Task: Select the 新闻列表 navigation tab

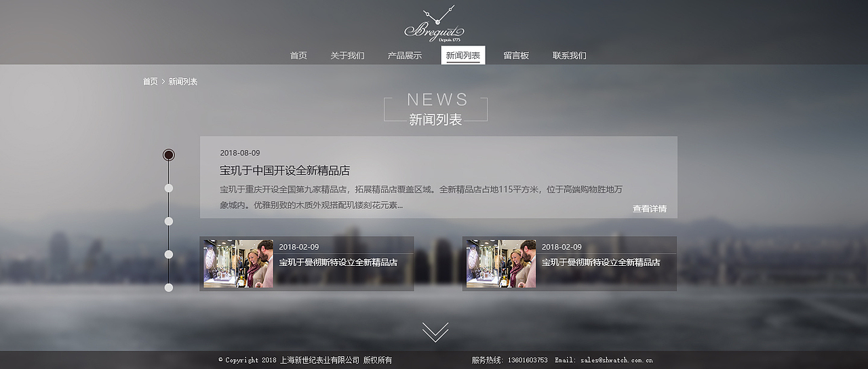Action: pos(463,56)
